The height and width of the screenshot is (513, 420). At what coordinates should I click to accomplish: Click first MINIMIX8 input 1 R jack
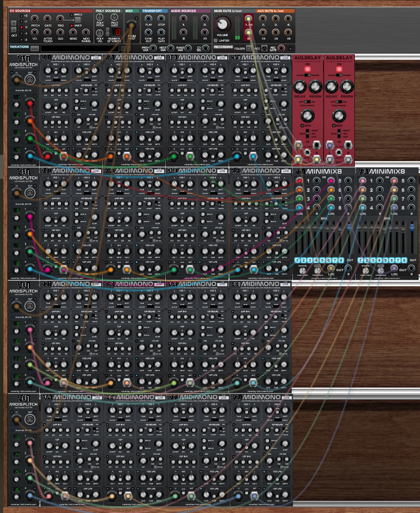pyautogui.click(x=316, y=180)
